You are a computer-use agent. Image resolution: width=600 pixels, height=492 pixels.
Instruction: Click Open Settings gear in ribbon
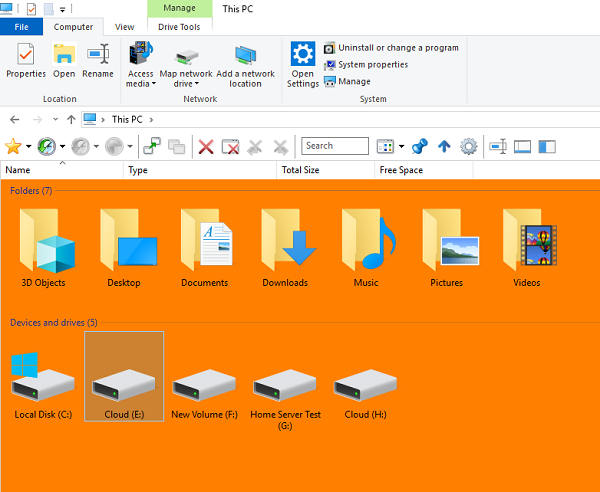click(x=303, y=66)
